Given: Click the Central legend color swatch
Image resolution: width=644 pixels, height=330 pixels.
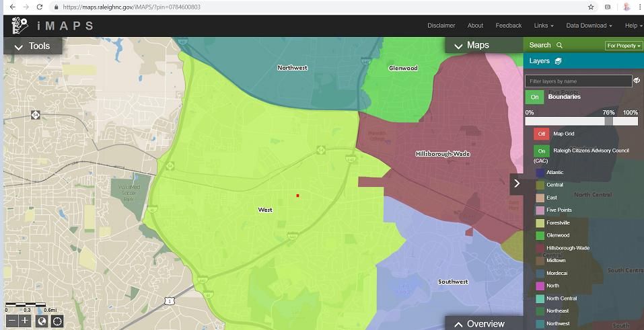Looking at the screenshot, I should pos(540,185).
